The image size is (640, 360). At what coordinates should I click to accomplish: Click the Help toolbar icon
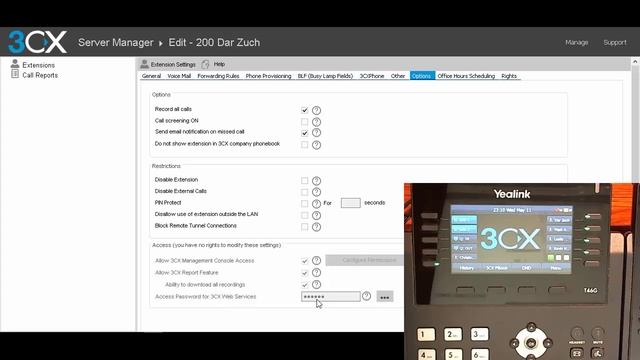(205, 64)
